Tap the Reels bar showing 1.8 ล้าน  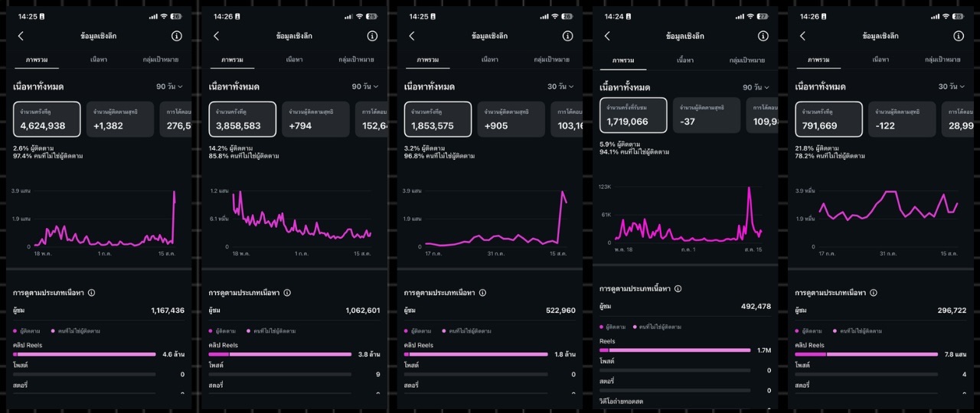tap(475, 354)
